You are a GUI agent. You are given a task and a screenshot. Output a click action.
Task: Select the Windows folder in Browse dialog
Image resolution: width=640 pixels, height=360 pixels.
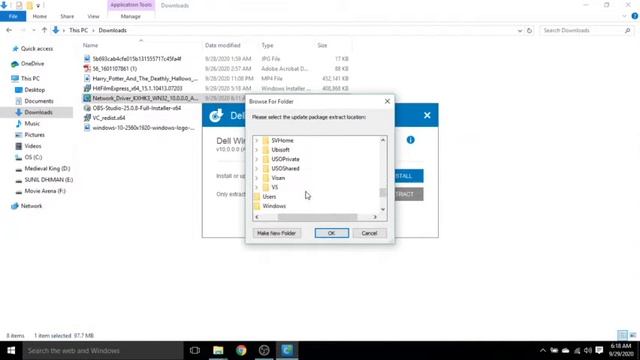pyautogui.click(x=274, y=206)
